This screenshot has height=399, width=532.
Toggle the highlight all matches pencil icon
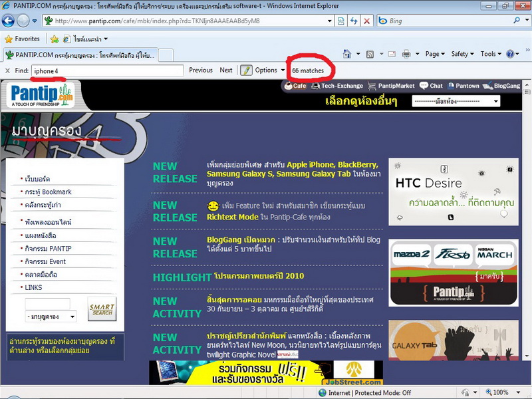tap(246, 70)
